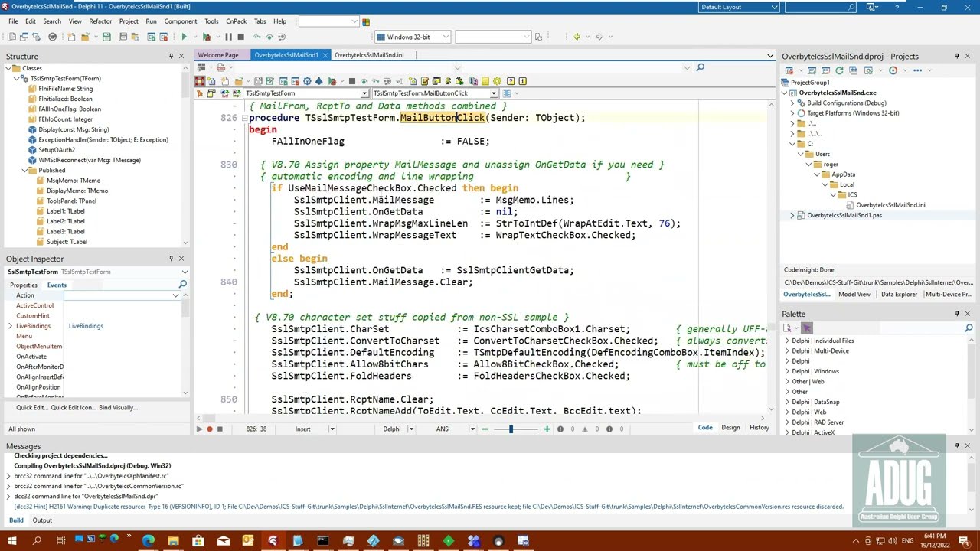Click the more options ellipsis in Projects toolbar
The width and height of the screenshot is (980, 551).
[x=917, y=70]
